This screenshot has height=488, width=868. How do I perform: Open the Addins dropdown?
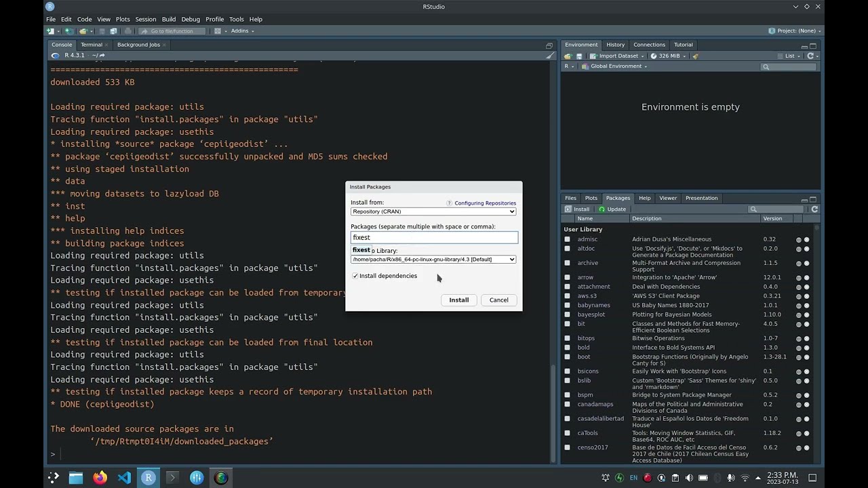click(x=242, y=31)
